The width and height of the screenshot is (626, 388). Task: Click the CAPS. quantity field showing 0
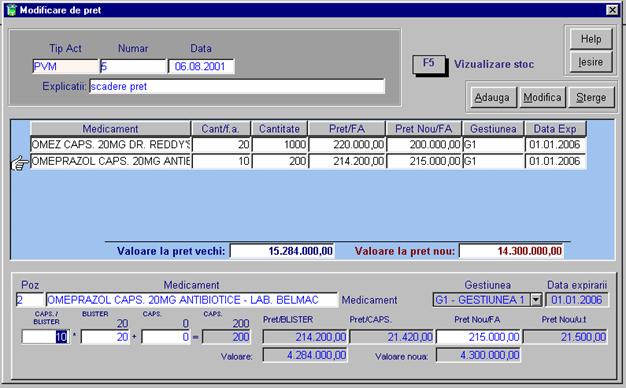click(166, 337)
